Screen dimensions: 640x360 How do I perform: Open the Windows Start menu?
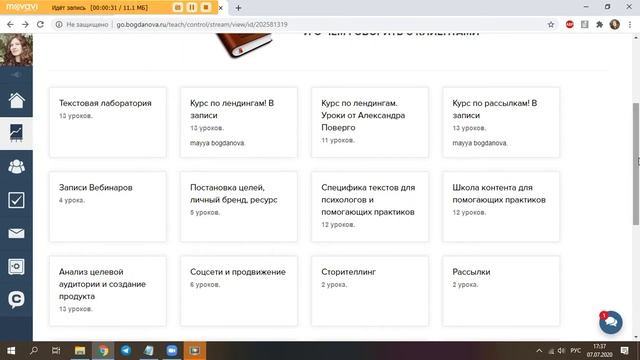pyautogui.click(x=11, y=351)
